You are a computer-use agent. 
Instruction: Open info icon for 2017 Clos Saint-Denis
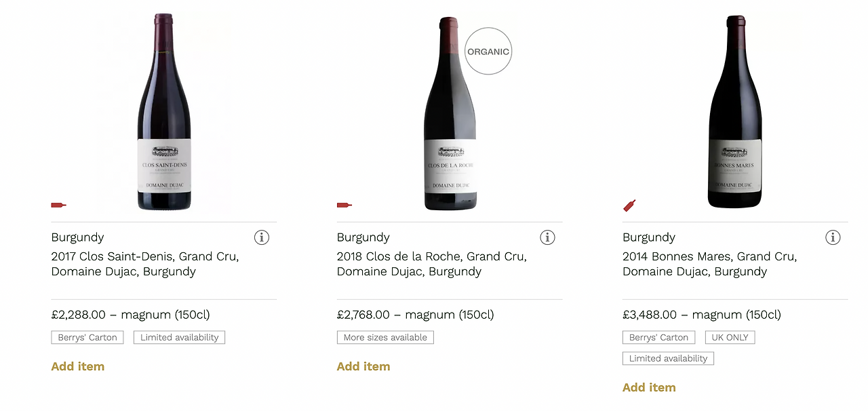click(x=262, y=237)
